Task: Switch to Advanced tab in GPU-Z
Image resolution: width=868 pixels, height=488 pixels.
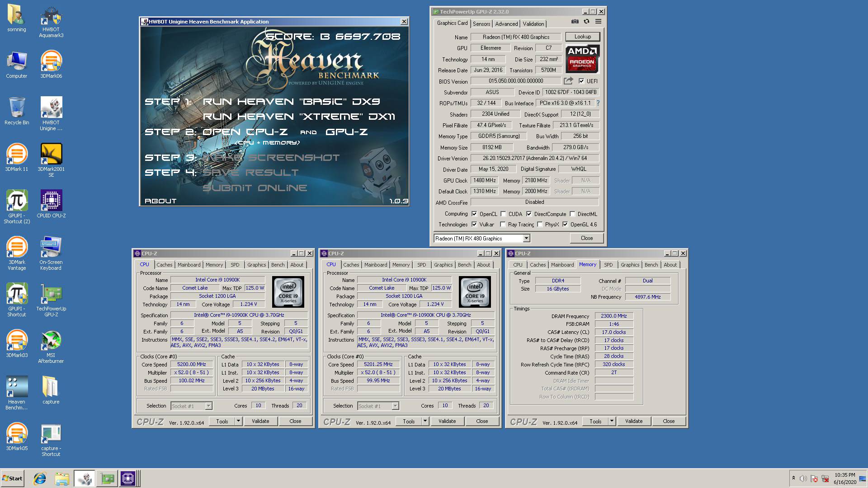Action: tap(506, 24)
